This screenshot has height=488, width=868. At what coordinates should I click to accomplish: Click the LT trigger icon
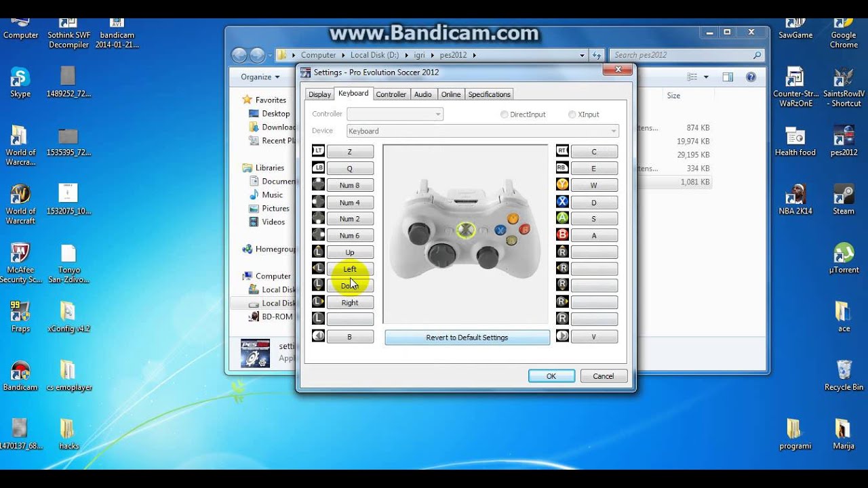tap(318, 151)
